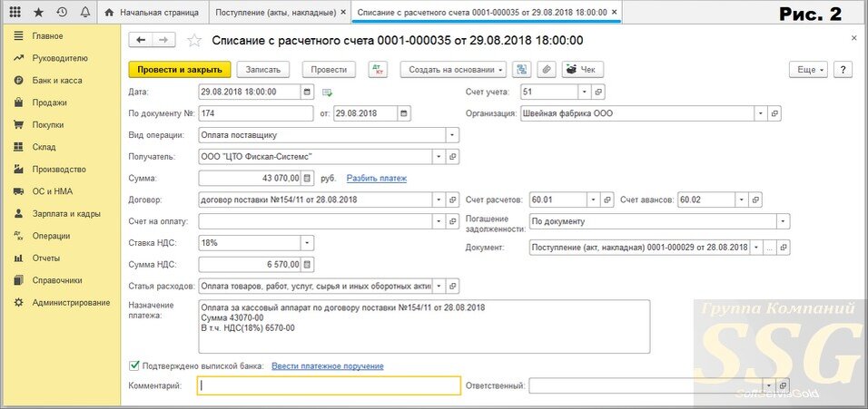Add document to favorites star
Screen dimensions: 868x409
193,40
